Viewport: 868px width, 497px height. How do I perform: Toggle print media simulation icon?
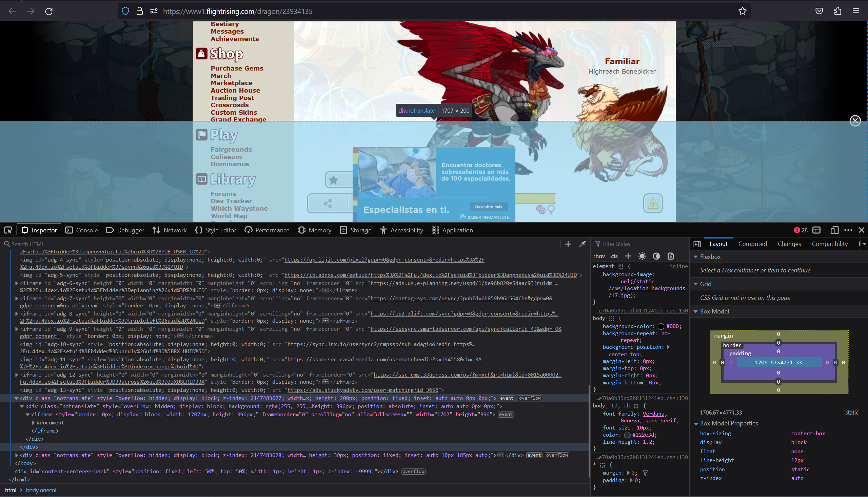(671, 256)
